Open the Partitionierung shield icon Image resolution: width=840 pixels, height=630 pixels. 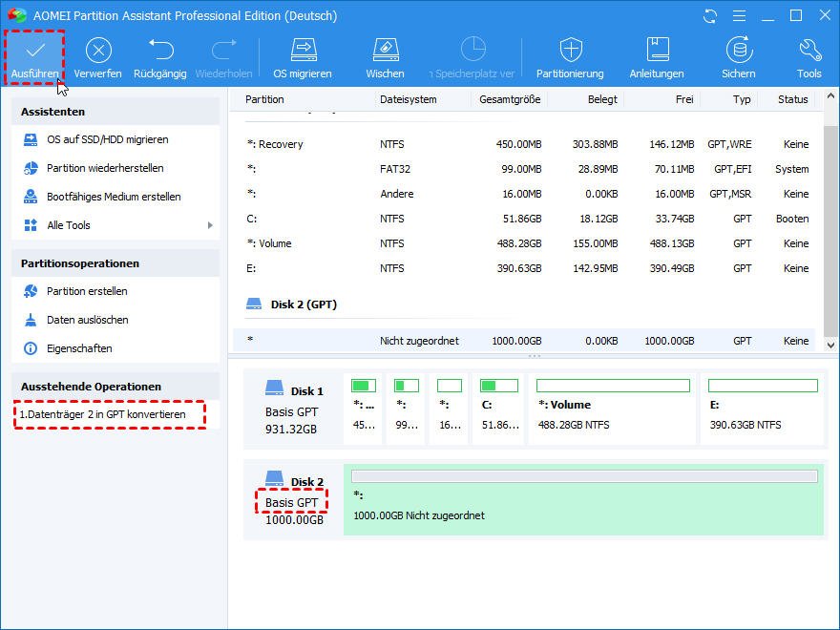coord(570,51)
